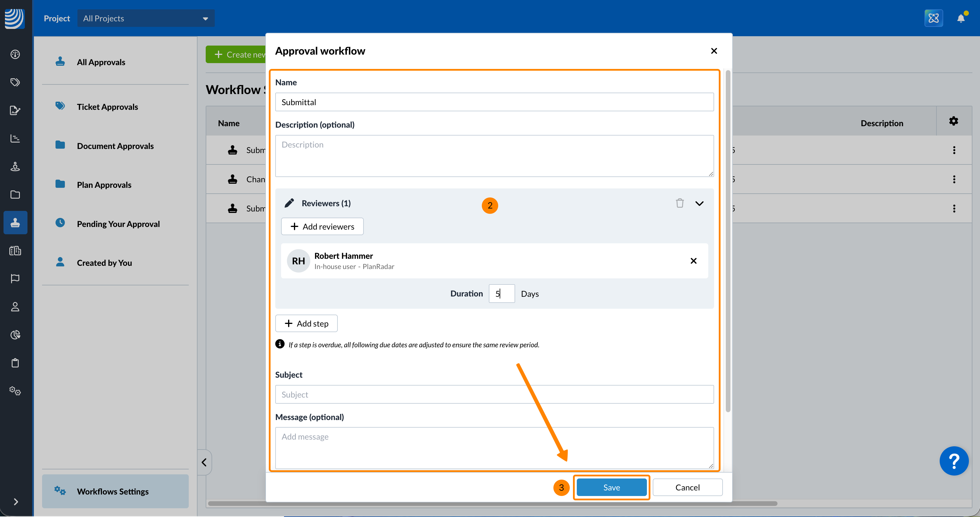Click pencil edit icon beside Reviewers
Screen dimensions: 980x517
pos(289,203)
